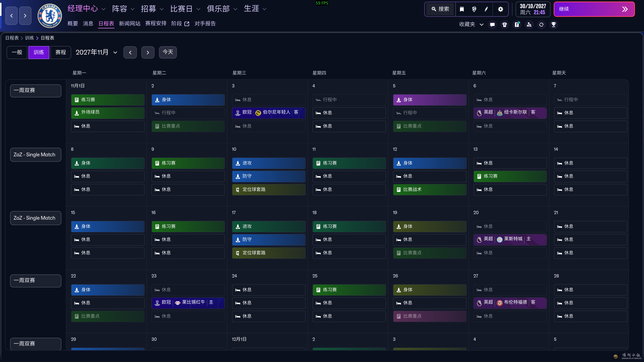Open the speech bubble messages shortcut
Image resolution: width=644 pixels, height=362 pixels.
pyautogui.click(x=492, y=25)
